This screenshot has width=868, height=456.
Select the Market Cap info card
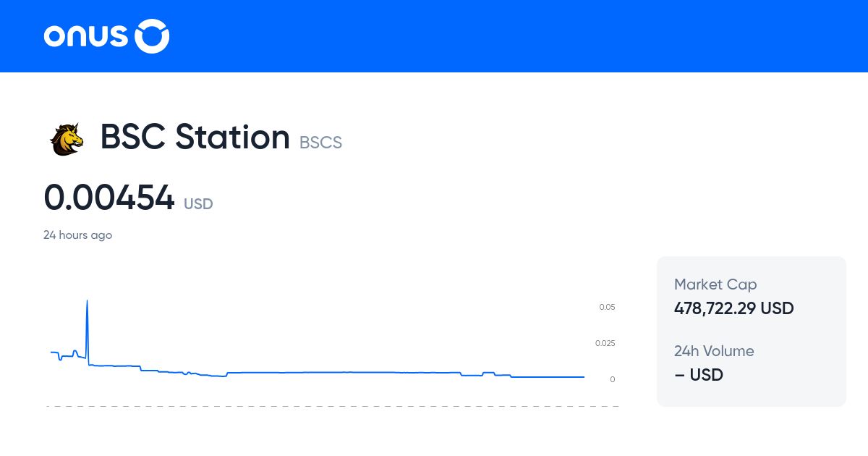[x=751, y=331]
